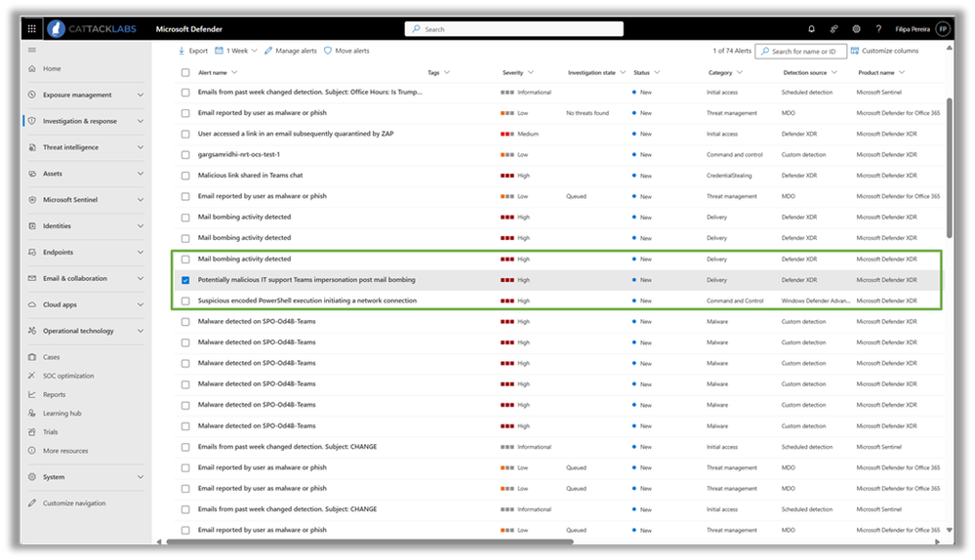Check the gargsamridhi-nrt-ocs-test-1 alert

pyautogui.click(x=185, y=155)
